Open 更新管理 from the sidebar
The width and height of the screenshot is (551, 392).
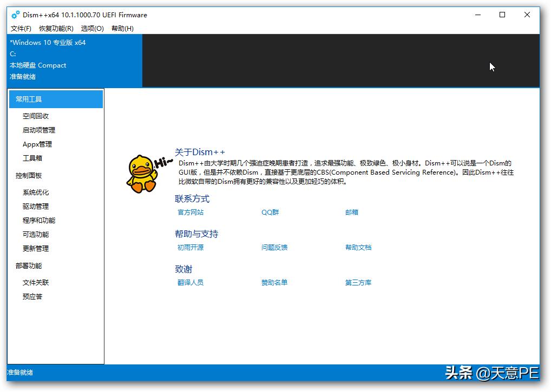pyautogui.click(x=36, y=248)
